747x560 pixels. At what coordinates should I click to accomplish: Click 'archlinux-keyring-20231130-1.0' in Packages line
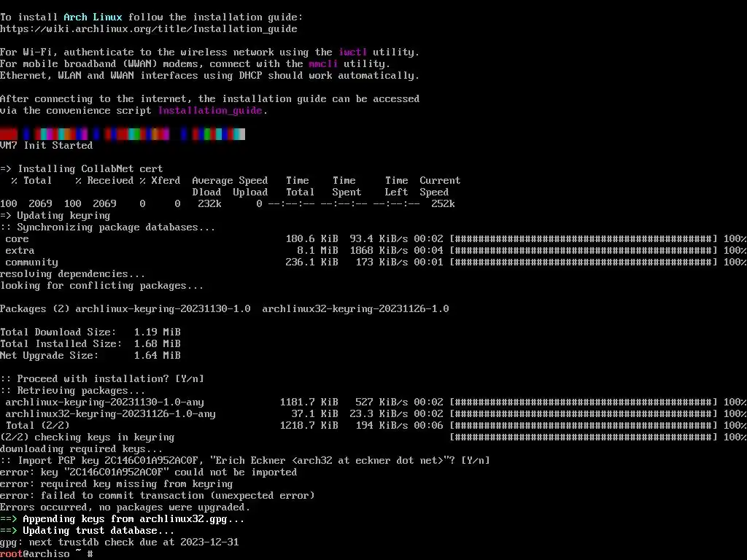point(163,309)
